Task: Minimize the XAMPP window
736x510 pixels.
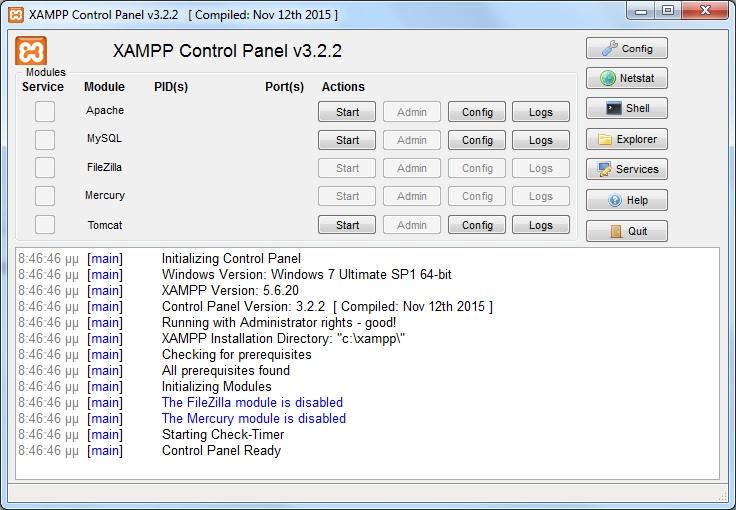Action: click(641, 11)
